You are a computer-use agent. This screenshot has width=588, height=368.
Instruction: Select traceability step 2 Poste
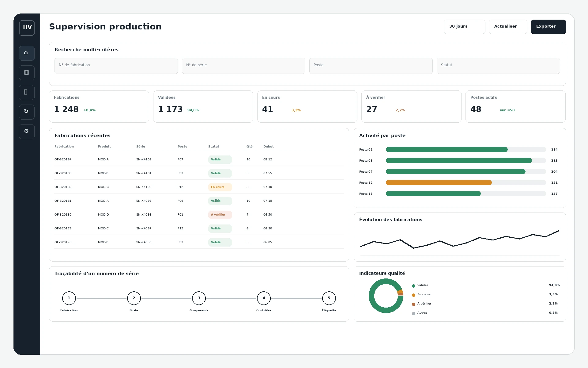point(134,298)
